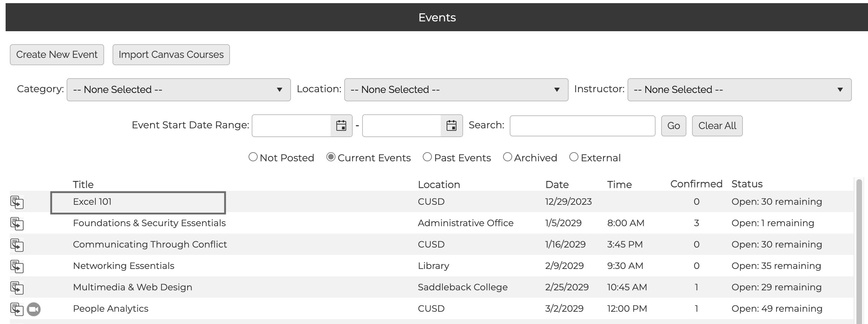Click the Status column header
Image resolution: width=868 pixels, height=324 pixels.
click(747, 184)
